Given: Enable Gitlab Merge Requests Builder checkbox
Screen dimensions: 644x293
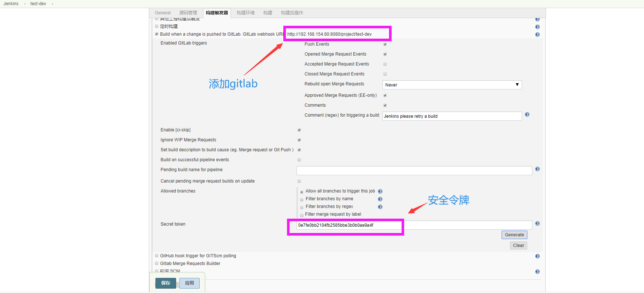Looking at the screenshot, I should pos(157,263).
